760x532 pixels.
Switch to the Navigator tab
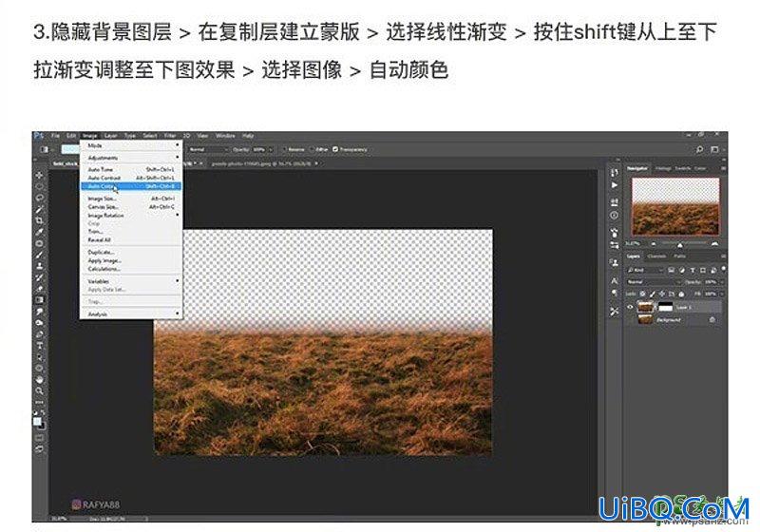pos(636,168)
